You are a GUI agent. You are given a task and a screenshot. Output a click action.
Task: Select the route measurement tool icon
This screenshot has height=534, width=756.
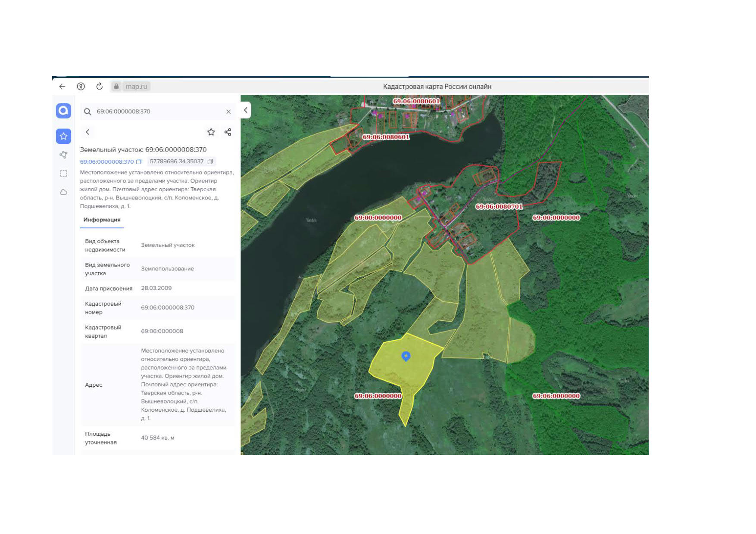pyautogui.click(x=63, y=155)
